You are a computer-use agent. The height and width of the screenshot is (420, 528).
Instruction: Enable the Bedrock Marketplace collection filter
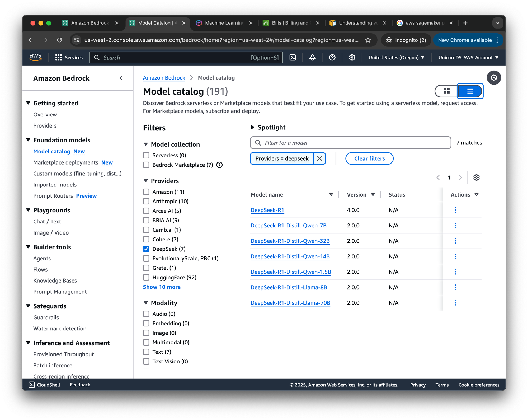pos(146,165)
